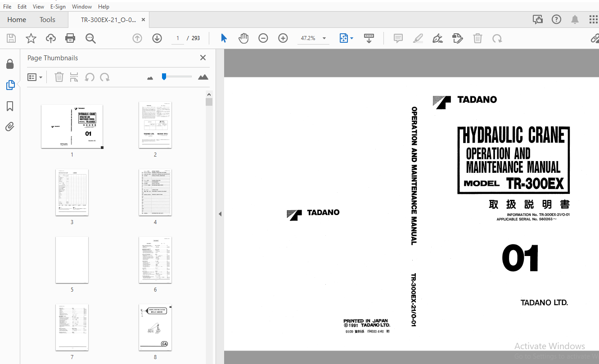Open the E-Sign menu
The image size is (599, 364).
pos(58,6)
